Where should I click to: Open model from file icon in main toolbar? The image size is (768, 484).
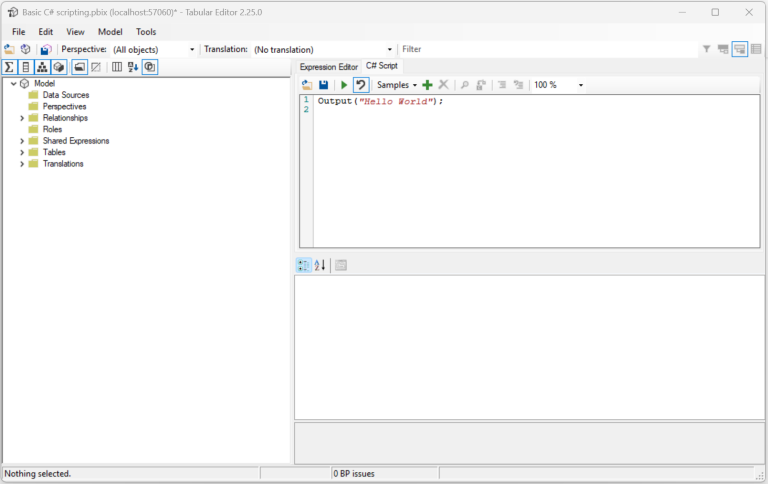9,49
